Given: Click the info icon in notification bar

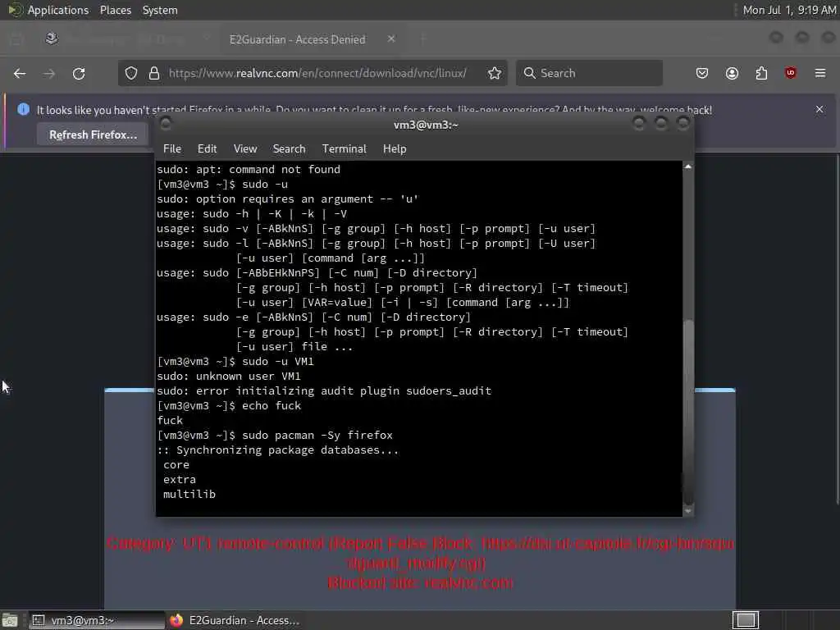Looking at the screenshot, I should click(23, 109).
